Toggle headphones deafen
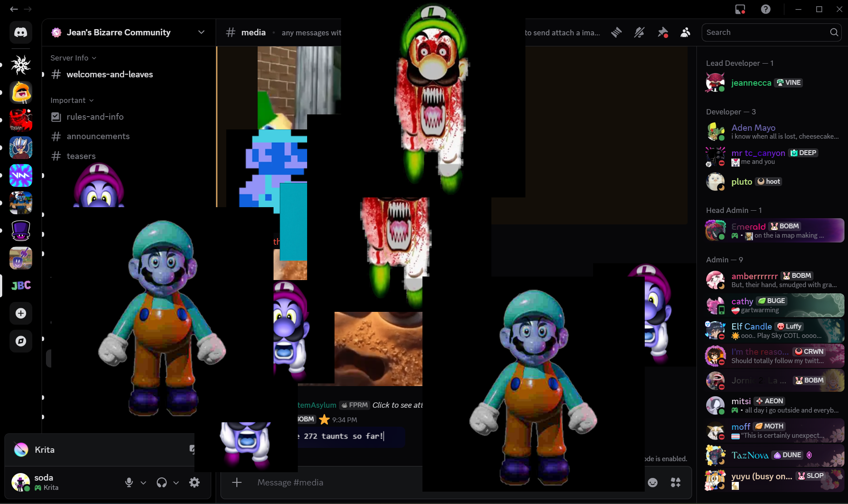The width and height of the screenshot is (848, 504). (x=162, y=482)
